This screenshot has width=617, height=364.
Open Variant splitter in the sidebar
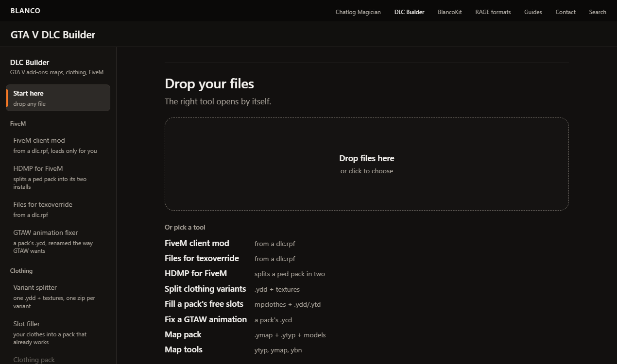tap(58, 296)
